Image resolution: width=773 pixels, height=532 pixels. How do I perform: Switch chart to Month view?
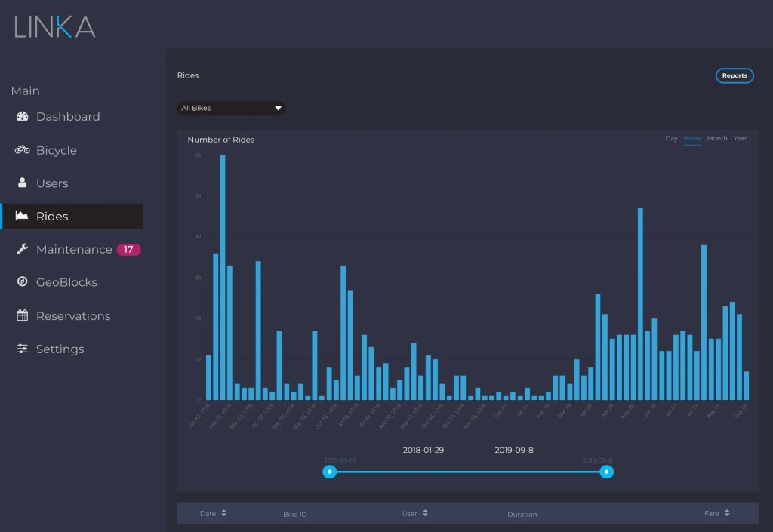click(x=716, y=139)
